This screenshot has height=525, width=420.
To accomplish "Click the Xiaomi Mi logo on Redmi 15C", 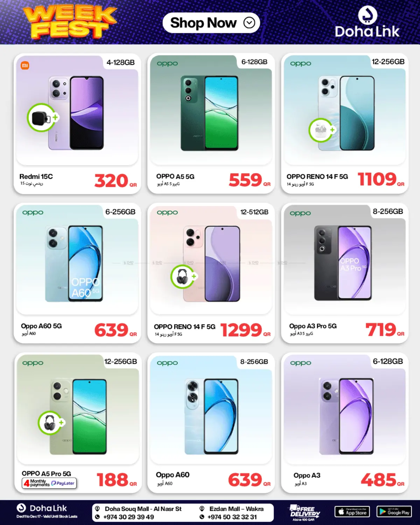I will [25, 65].
